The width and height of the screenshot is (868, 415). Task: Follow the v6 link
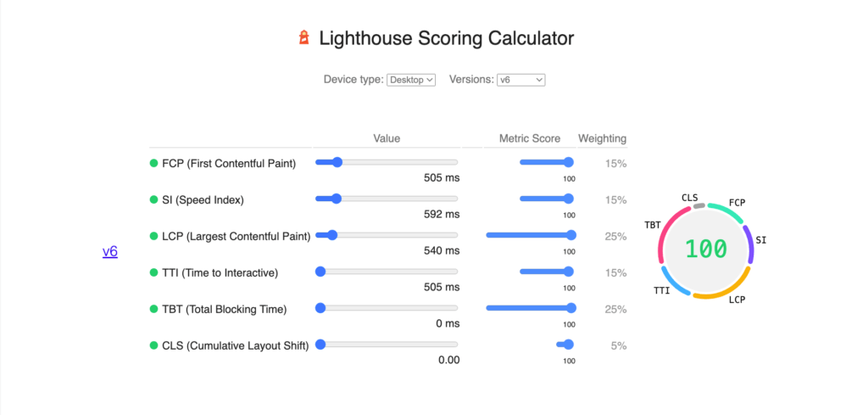(110, 252)
